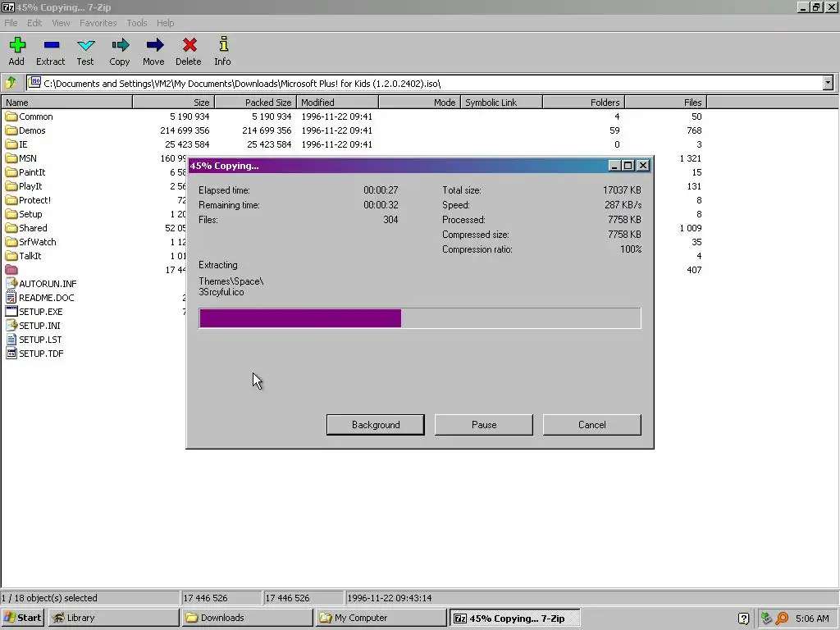Select the unnamed pink folder icon
840x630 pixels.
11,269
